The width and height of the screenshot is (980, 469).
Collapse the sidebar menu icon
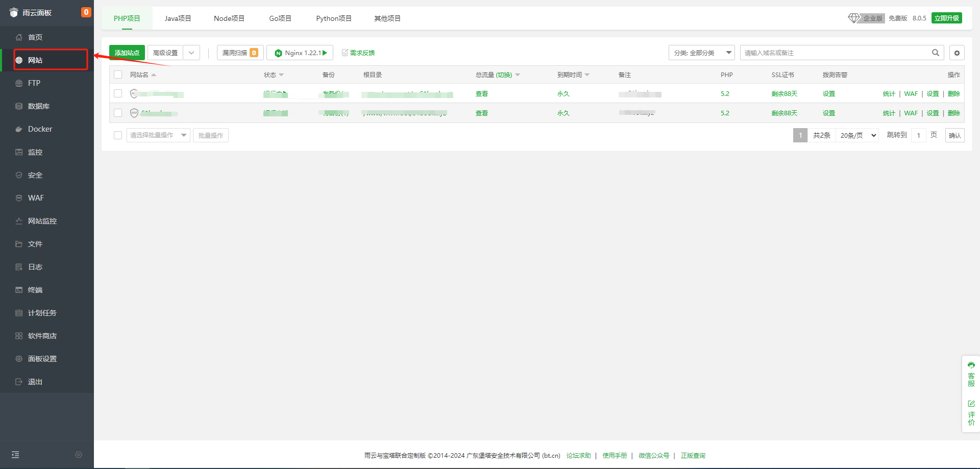pyautogui.click(x=15, y=455)
